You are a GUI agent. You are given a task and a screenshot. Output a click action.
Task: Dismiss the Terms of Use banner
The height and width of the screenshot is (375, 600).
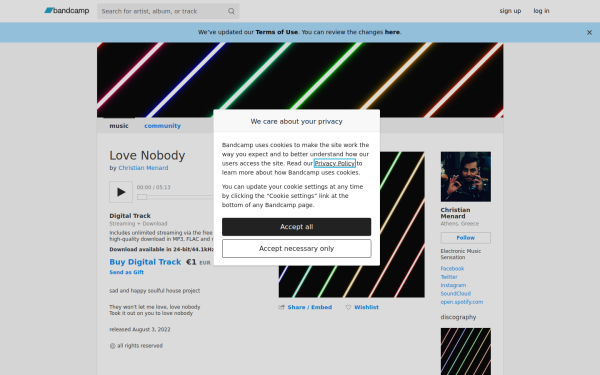[589, 33]
